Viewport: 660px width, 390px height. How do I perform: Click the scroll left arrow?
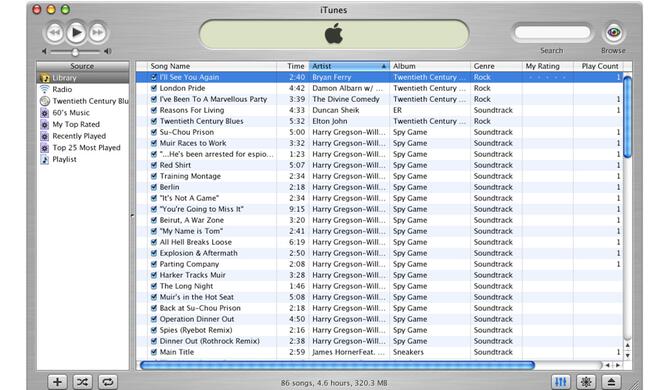click(x=607, y=365)
